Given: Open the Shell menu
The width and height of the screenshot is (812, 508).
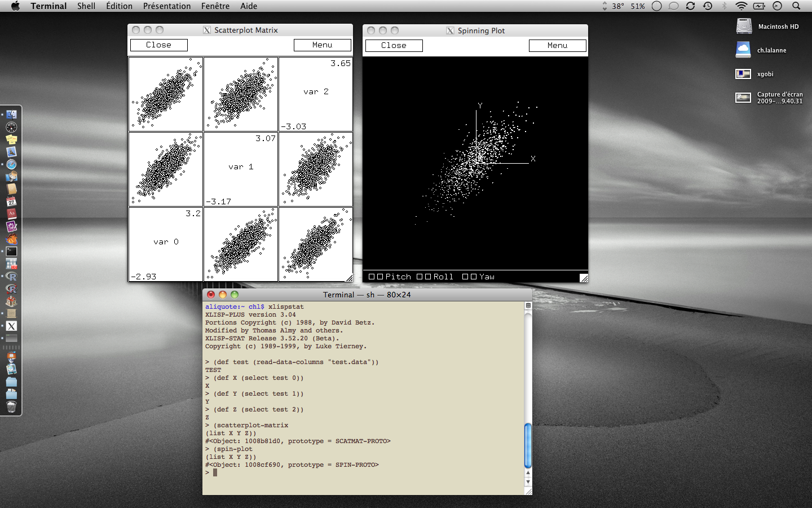Looking at the screenshot, I should pos(86,6).
